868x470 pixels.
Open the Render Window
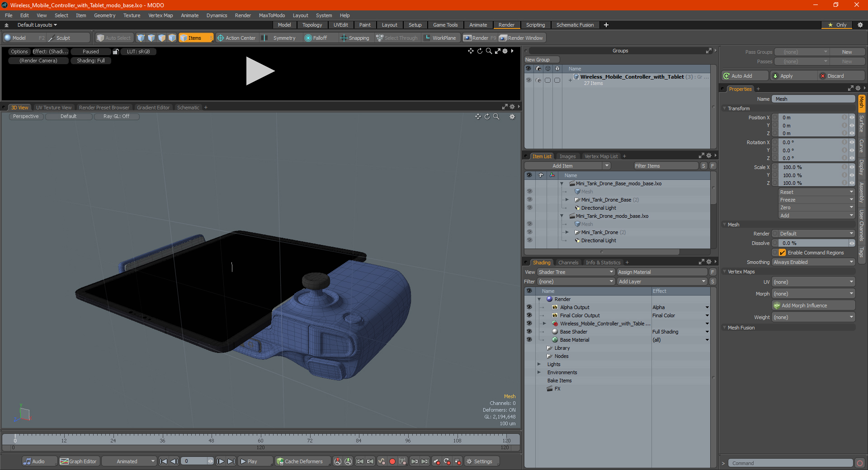(521, 38)
